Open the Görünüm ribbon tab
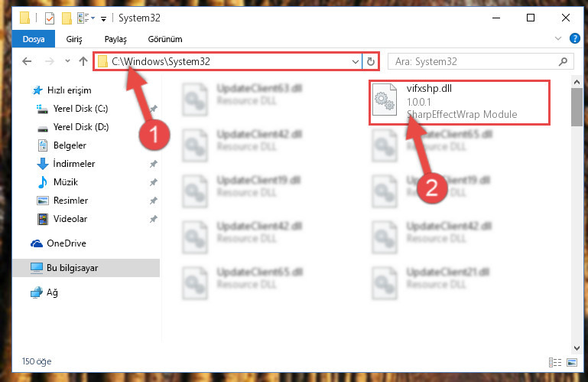 point(165,39)
